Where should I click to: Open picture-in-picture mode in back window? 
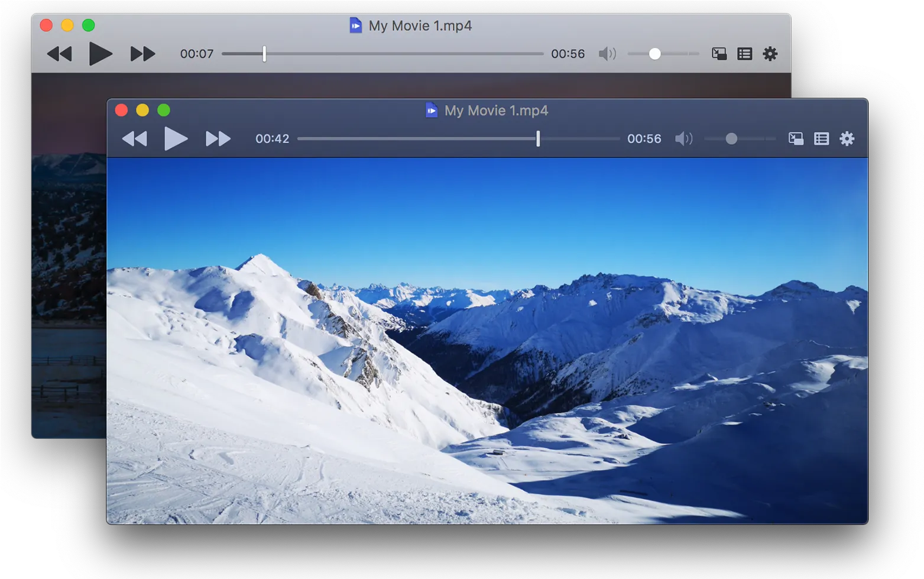[719, 54]
